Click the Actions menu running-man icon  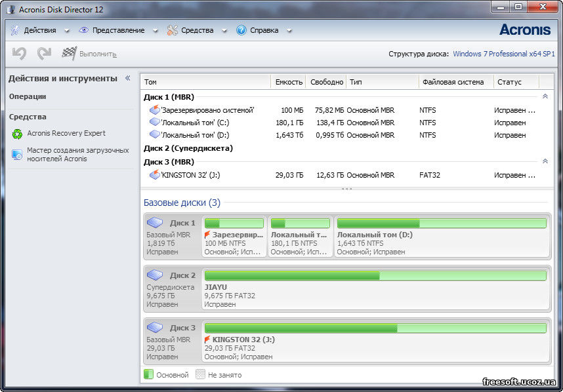click(15, 31)
